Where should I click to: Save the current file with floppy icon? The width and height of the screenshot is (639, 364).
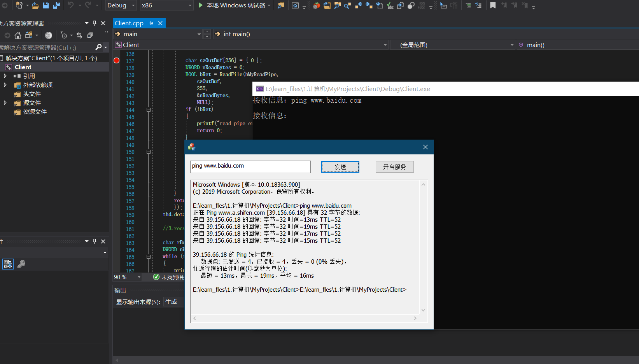(46, 5)
